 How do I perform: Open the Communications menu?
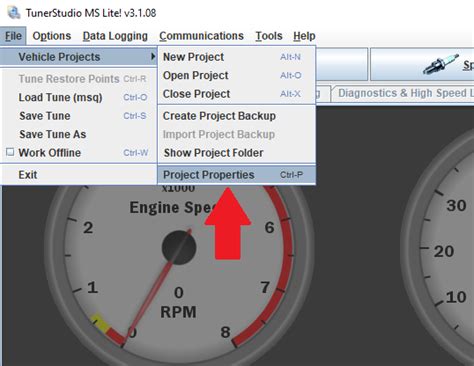pyautogui.click(x=201, y=36)
